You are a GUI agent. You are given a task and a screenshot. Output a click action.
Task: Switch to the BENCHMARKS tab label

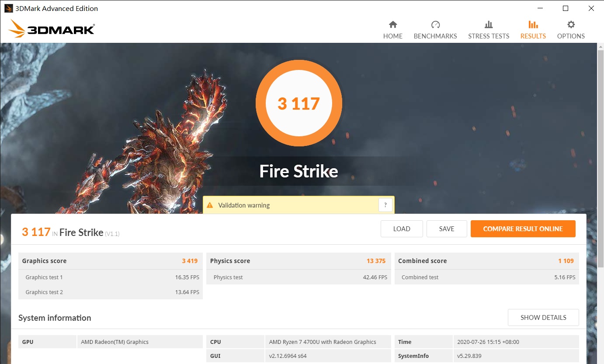(435, 36)
